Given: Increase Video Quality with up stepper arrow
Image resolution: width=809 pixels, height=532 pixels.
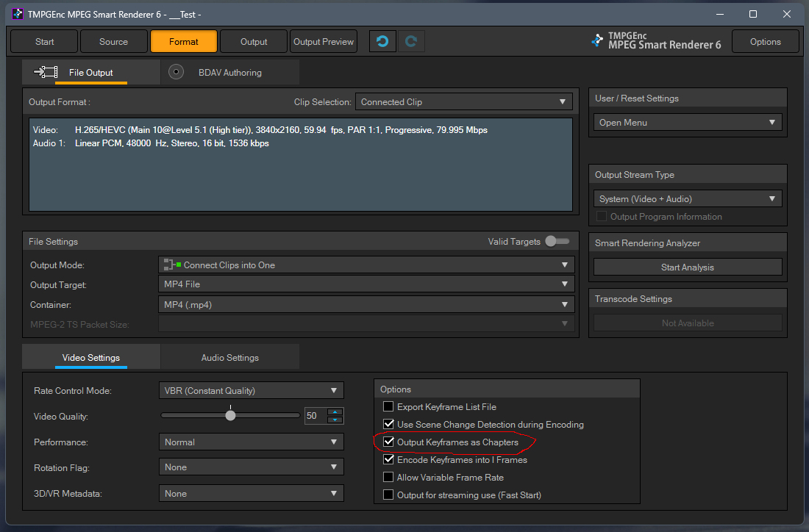Looking at the screenshot, I should click(335, 411).
